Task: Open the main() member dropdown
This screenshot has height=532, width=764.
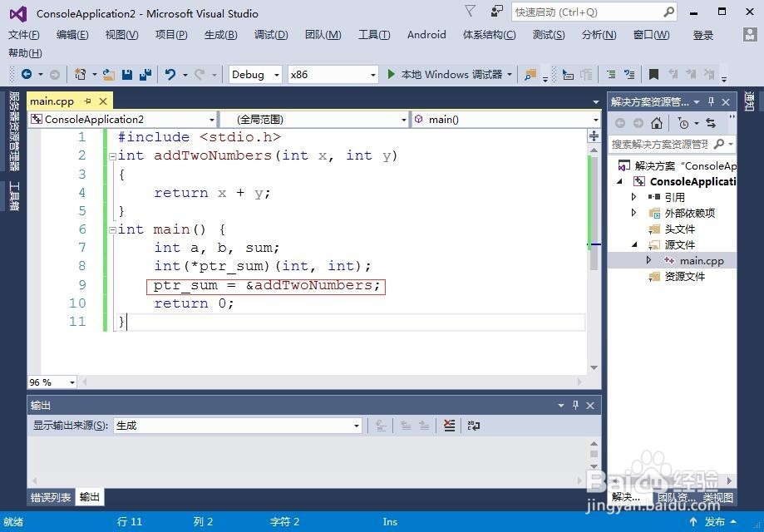Action: click(595, 120)
